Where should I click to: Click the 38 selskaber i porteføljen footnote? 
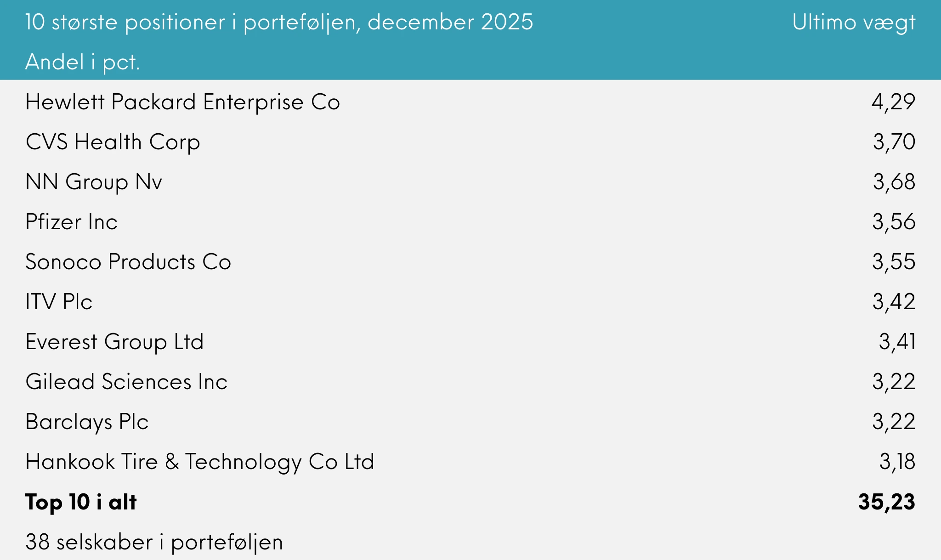(x=154, y=542)
